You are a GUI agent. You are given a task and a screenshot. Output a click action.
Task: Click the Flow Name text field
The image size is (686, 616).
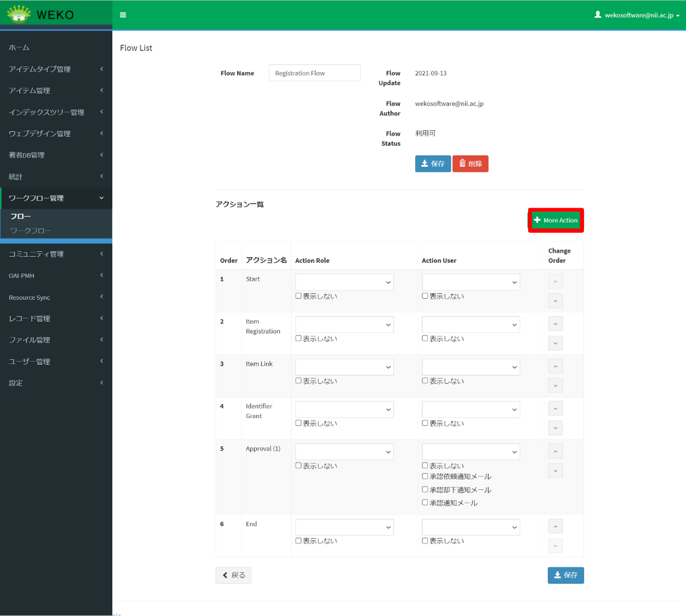314,73
